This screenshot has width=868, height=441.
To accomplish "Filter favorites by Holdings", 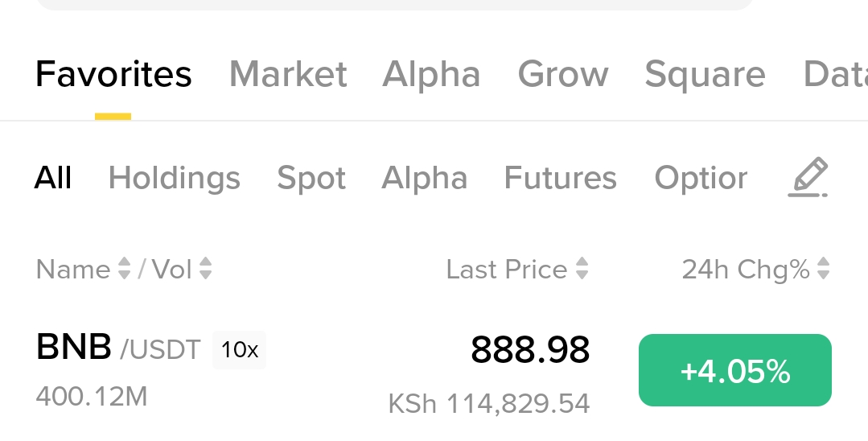I will click(174, 178).
